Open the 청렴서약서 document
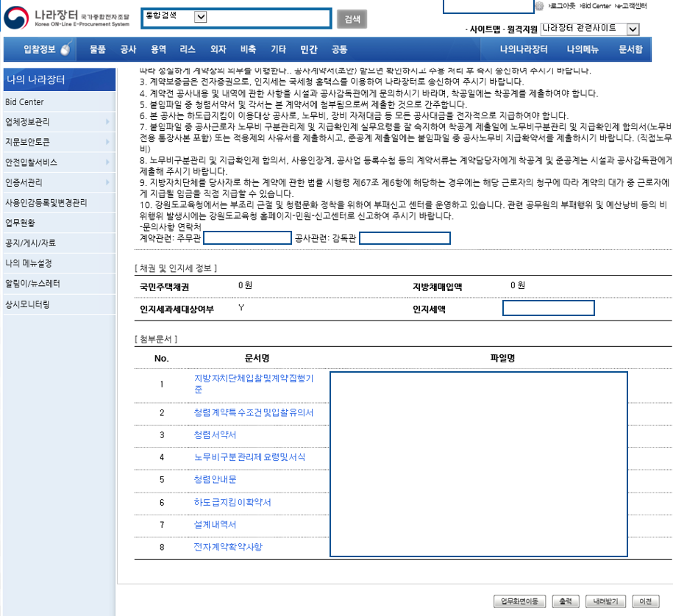Image resolution: width=673 pixels, height=616 pixels. click(x=215, y=435)
